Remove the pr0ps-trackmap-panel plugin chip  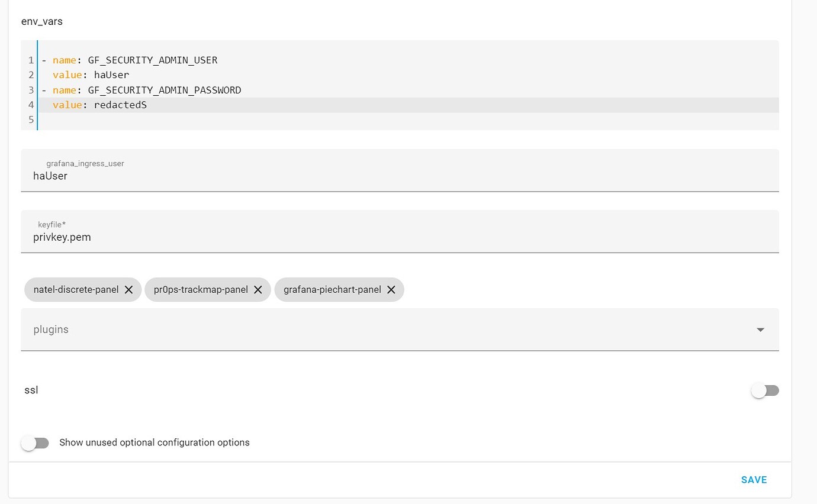coord(258,290)
